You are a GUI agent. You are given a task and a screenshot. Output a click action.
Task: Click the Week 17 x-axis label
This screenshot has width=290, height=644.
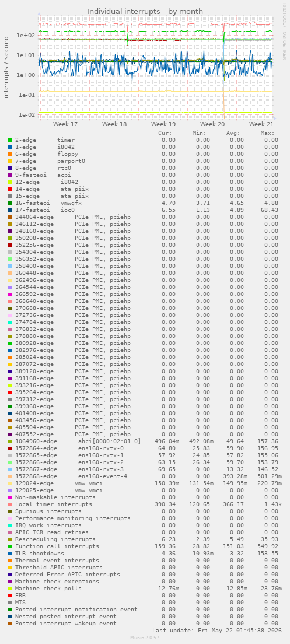65,124
